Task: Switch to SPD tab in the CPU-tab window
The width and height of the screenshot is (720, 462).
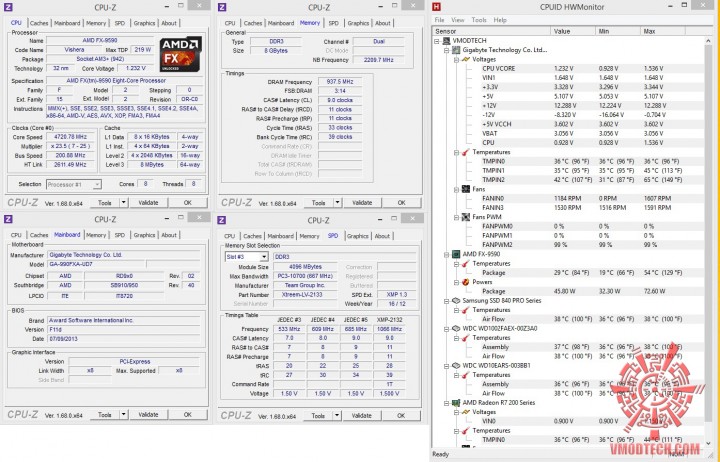Action: [x=120, y=23]
